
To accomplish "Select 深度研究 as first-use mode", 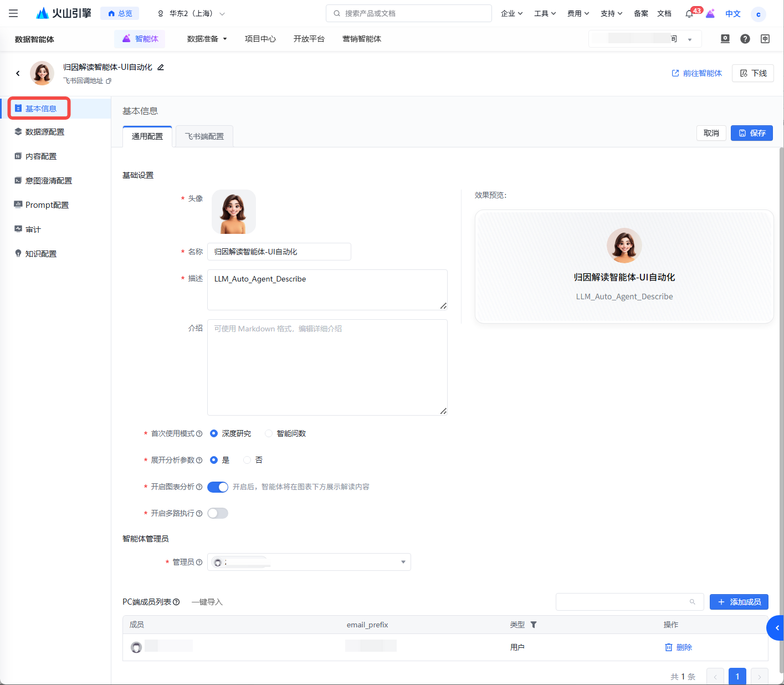I will [x=214, y=433].
